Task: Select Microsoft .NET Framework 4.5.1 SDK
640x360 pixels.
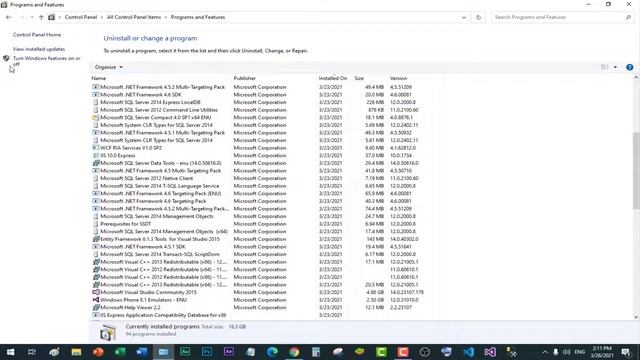Action: pos(258,247)
